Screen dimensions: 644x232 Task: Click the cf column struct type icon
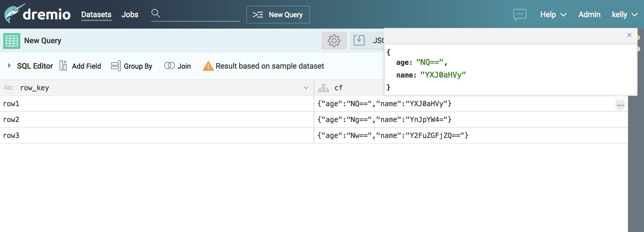click(323, 88)
